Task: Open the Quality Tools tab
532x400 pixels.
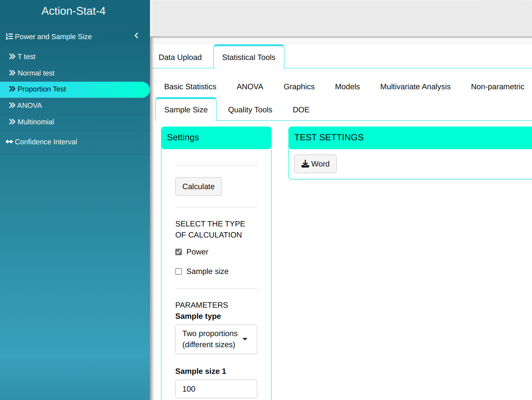Action: click(250, 110)
